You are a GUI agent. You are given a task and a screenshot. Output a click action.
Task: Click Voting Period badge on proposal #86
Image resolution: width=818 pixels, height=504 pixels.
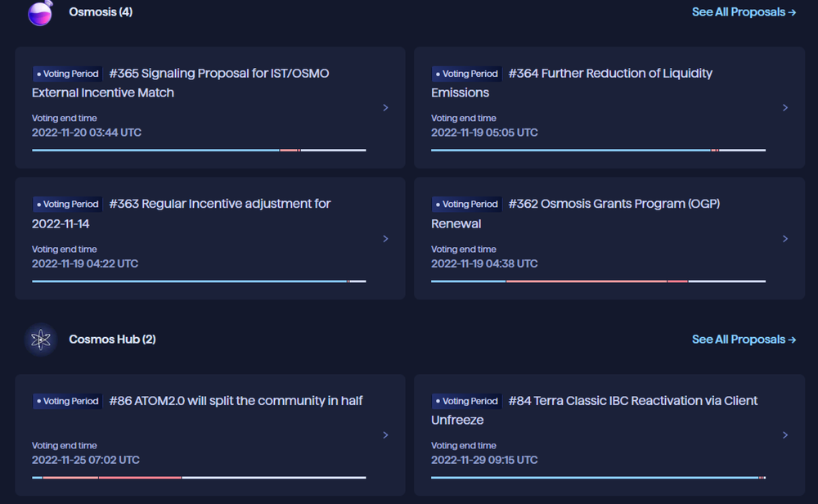[x=67, y=401]
